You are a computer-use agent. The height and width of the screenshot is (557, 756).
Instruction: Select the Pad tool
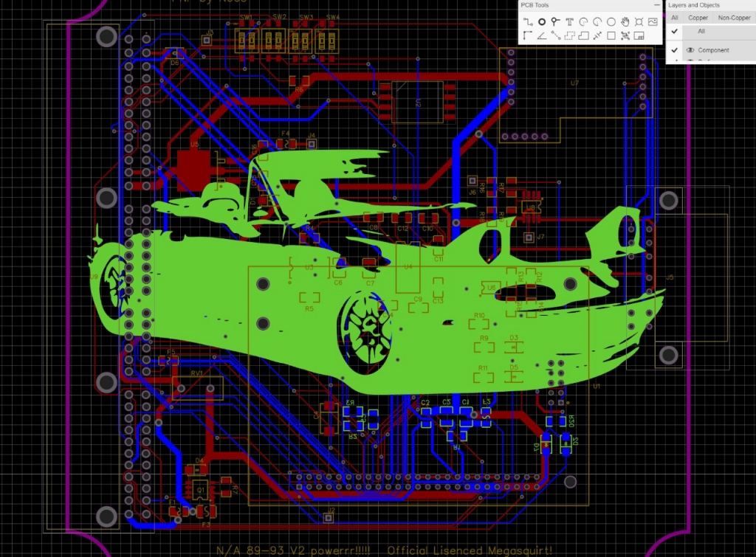pyautogui.click(x=542, y=21)
